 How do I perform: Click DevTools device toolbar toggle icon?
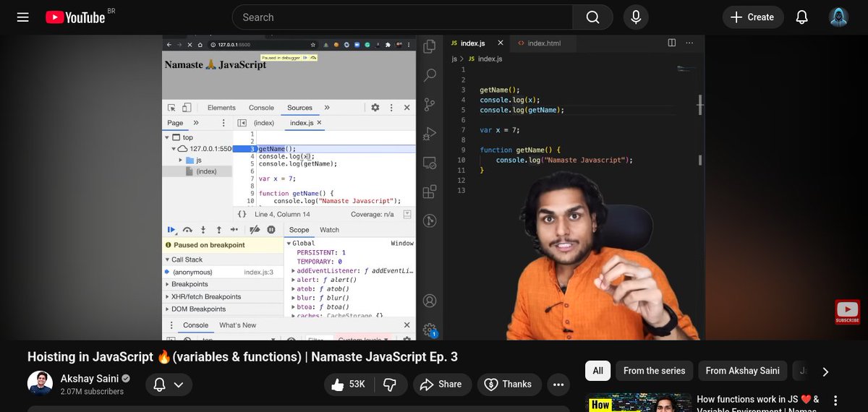click(186, 108)
